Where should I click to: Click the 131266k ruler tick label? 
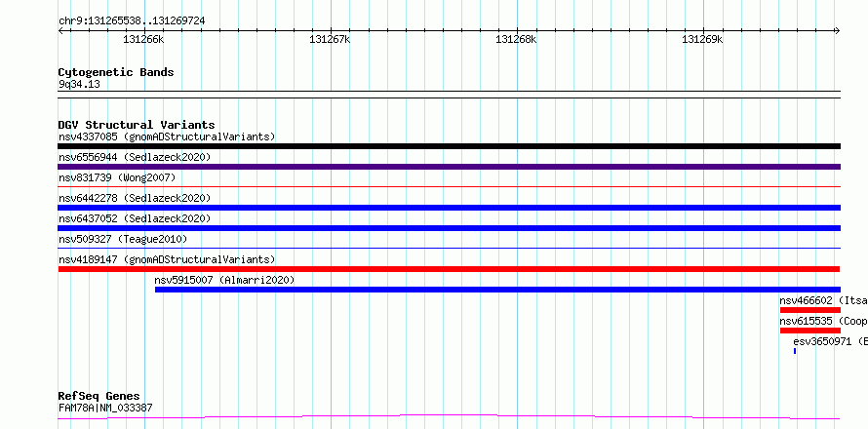[x=144, y=39]
